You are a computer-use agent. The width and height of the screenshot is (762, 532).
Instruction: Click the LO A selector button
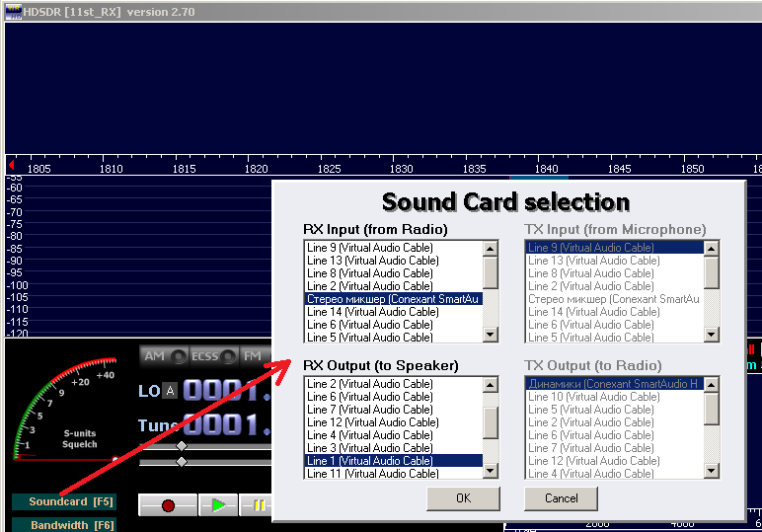[170, 391]
